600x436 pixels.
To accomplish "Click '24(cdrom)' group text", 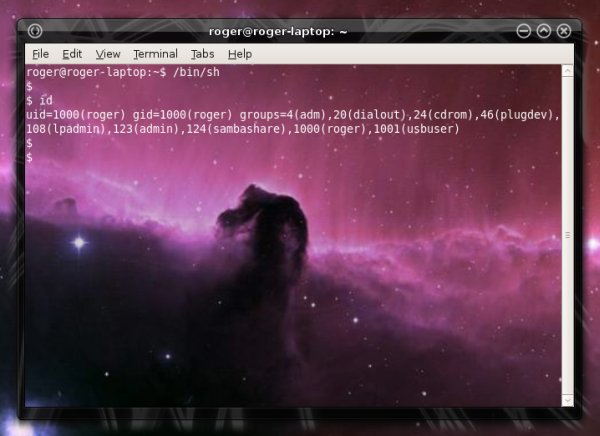I will pyautogui.click(x=443, y=115).
